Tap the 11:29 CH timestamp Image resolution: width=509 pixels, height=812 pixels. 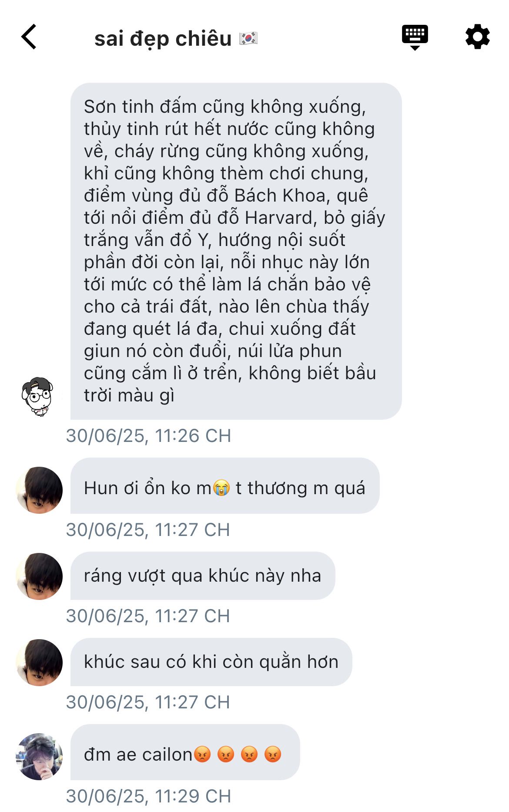(148, 796)
